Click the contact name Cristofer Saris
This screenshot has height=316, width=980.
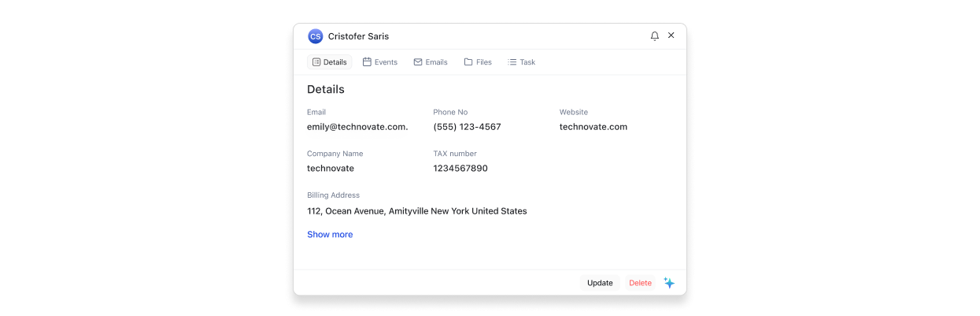click(358, 36)
